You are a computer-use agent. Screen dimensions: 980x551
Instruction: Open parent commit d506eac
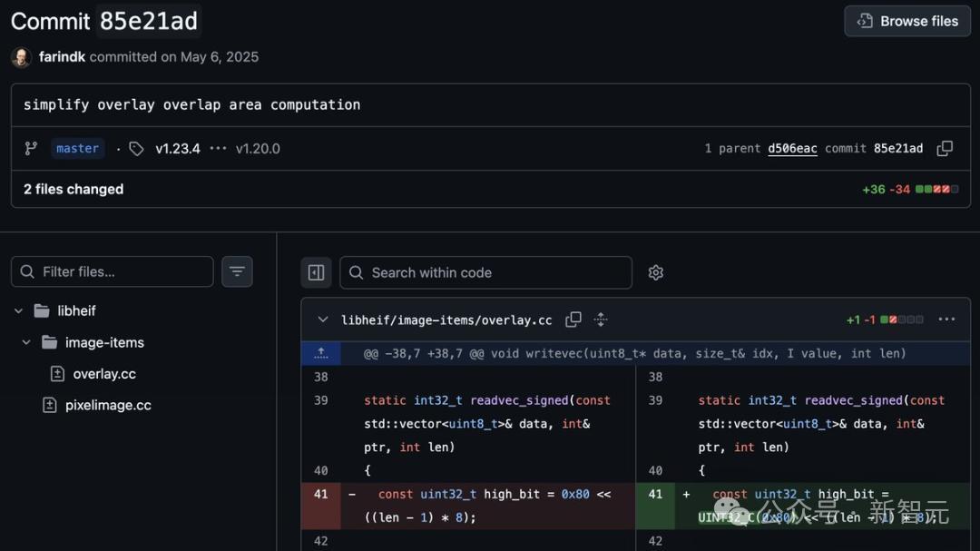point(792,148)
